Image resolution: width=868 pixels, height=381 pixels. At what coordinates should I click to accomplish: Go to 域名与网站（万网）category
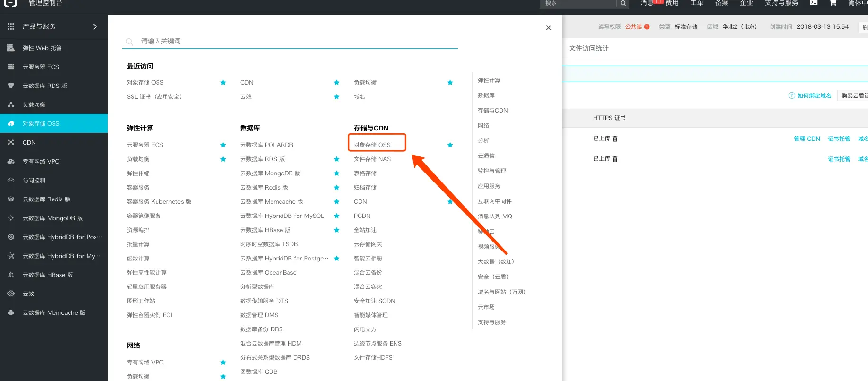point(502,292)
